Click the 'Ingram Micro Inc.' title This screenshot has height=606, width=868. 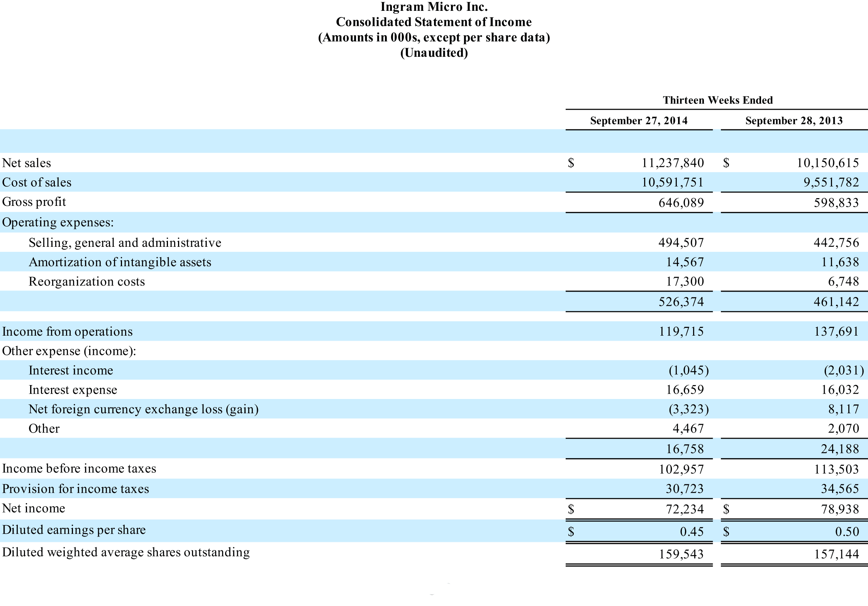(x=434, y=7)
